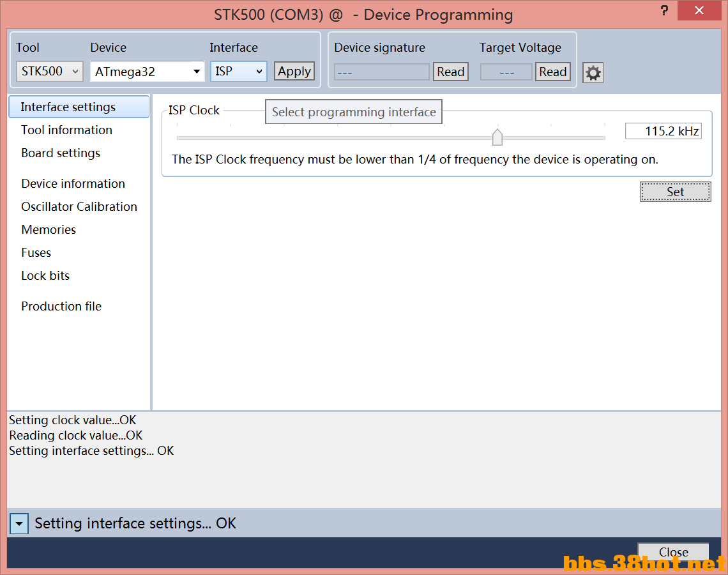This screenshot has width=728, height=575.
Task: Read the device signature
Action: pyautogui.click(x=450, y=72)
